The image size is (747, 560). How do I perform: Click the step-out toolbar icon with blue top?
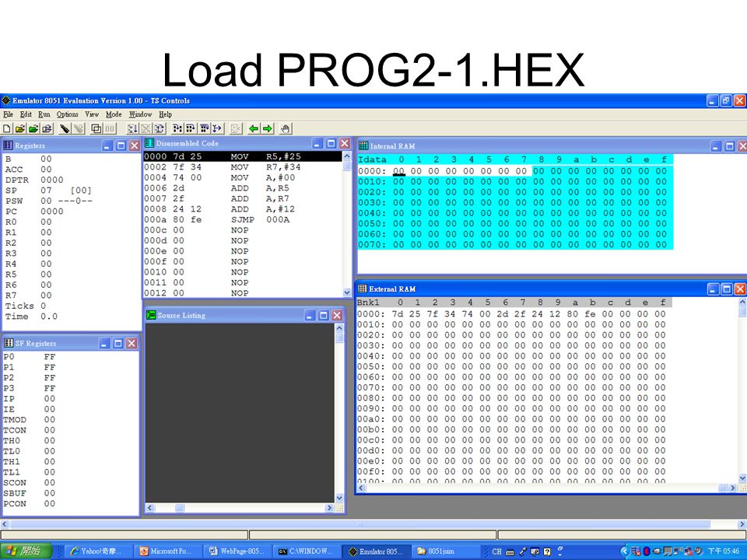204,128
